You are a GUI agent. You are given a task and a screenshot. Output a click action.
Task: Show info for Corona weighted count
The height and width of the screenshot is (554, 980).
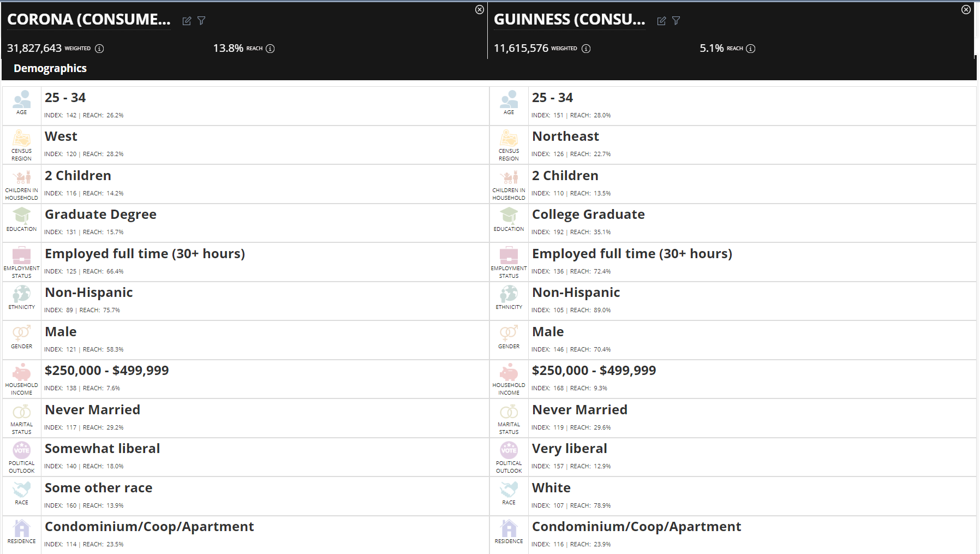tap(99, 49)
